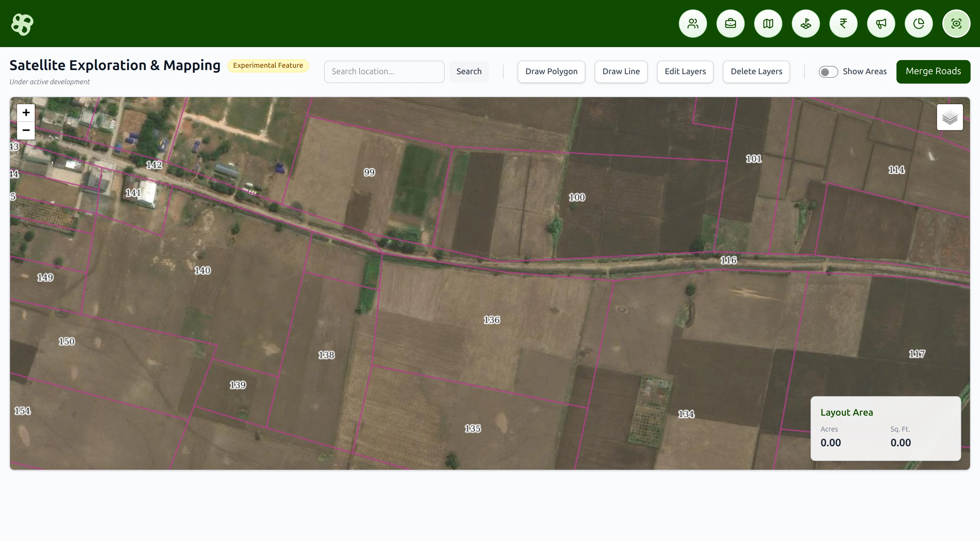Viewport: 980px width, 541px height.
Task: Click inside the location search field
Action: tap(384, 71)
